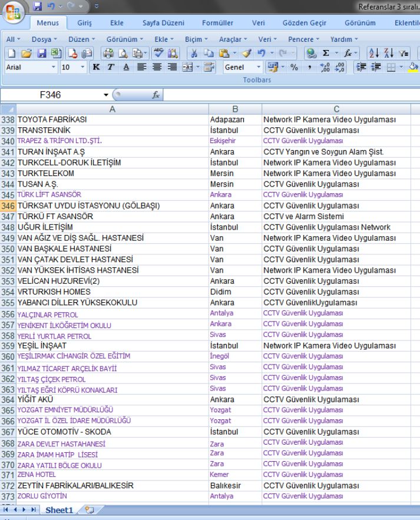Open the font size 10 dropdown
This screenshot has width=420, height=520.
coord(82,67)
